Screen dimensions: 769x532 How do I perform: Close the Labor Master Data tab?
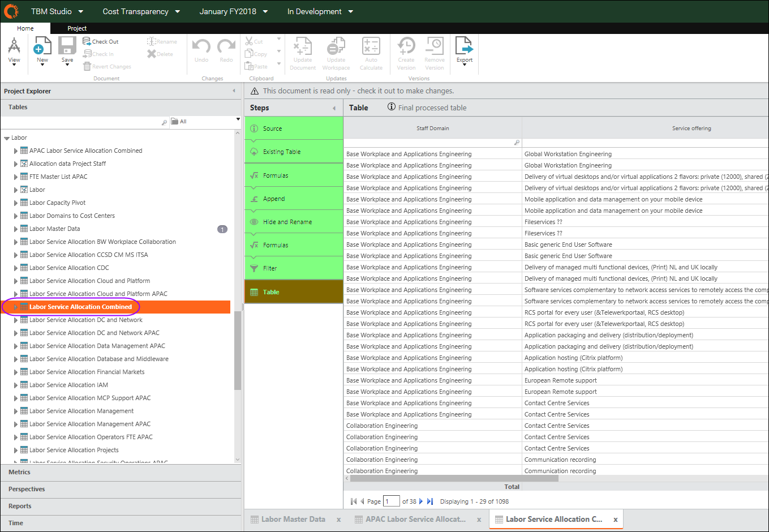[339, 520]
